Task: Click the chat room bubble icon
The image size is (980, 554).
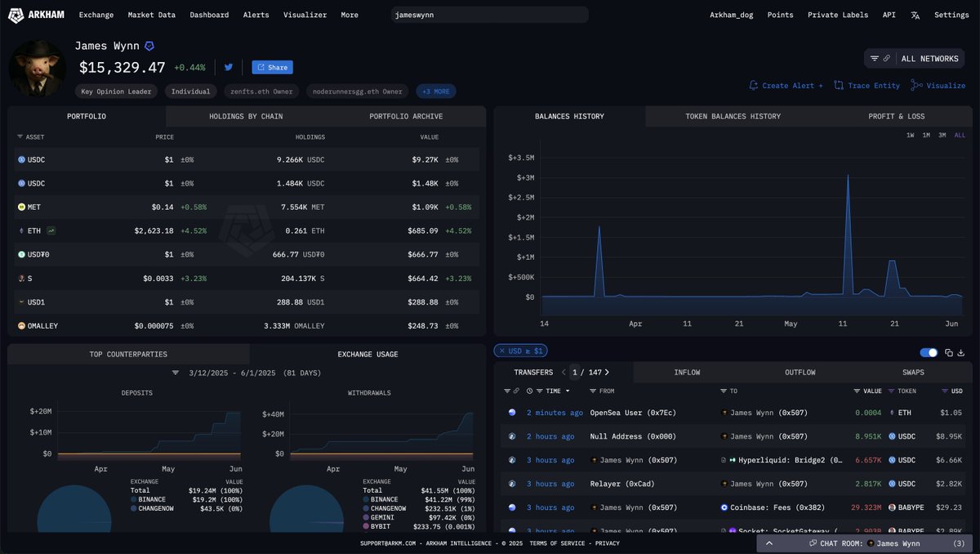Action: point(813,543)
